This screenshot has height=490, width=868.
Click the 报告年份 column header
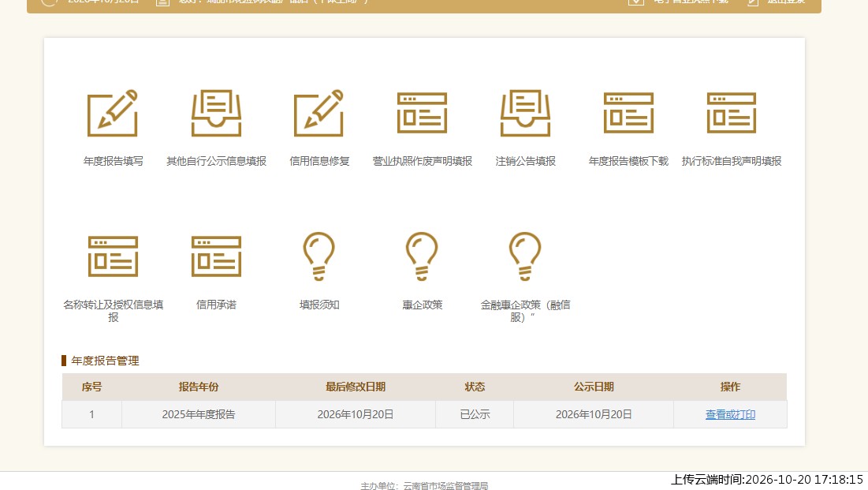pyautogui.click(x=199, y=387)
